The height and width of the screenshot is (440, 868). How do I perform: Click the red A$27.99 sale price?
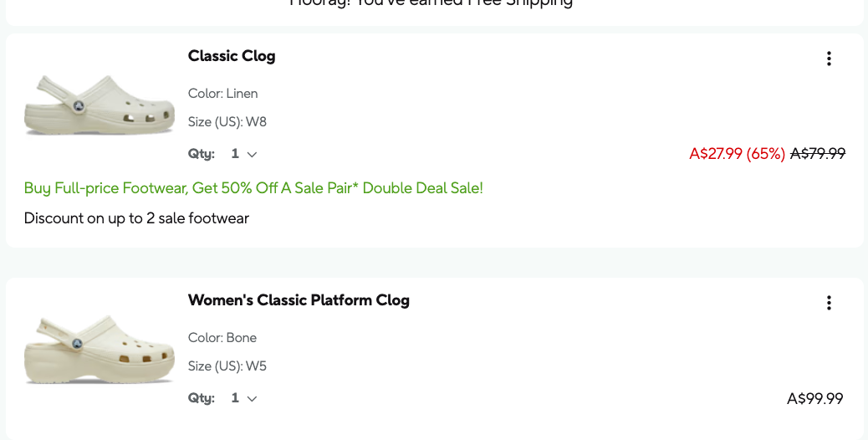[x=715, y=154]
